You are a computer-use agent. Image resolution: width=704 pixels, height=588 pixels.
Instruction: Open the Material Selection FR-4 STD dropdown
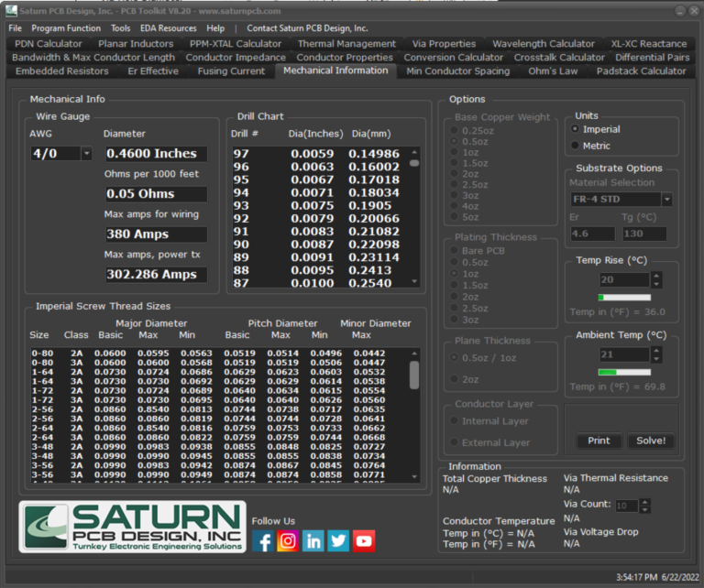tap(666, 200)
